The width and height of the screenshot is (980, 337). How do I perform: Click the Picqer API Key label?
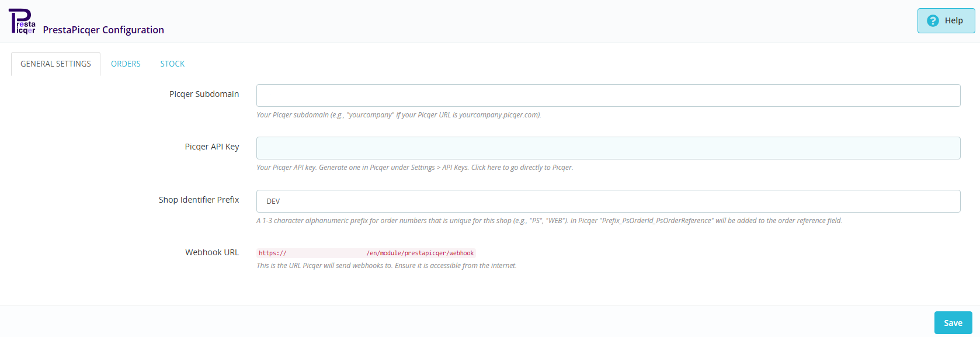point(212,147)
